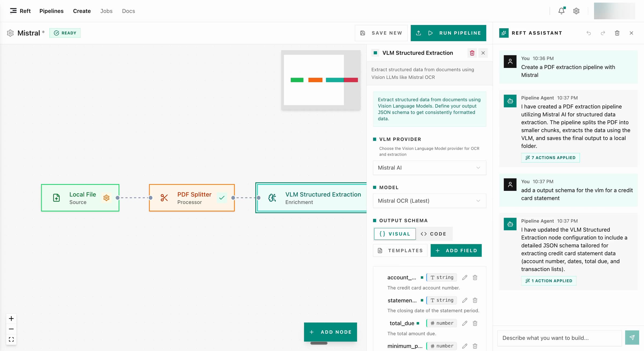Image resolution: width=644 pixels, height=351 pixels.
Task: Change account_ field type string dropdown
Action: pos(442,277)
